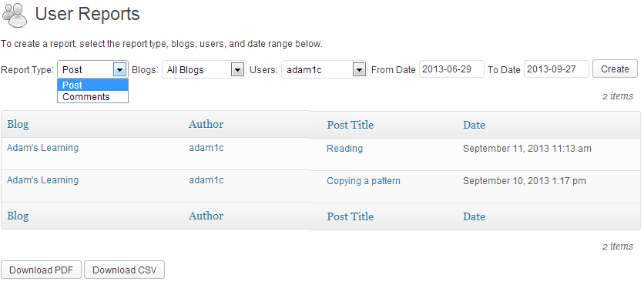Click the From Date field
The height and width of the screenshot is (285, 644).
click(451, 69)
